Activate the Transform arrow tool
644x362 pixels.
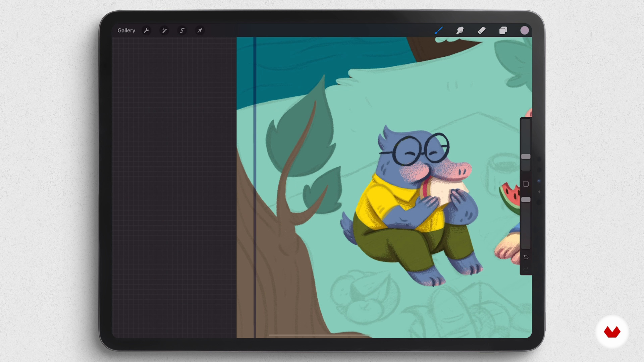200,31
